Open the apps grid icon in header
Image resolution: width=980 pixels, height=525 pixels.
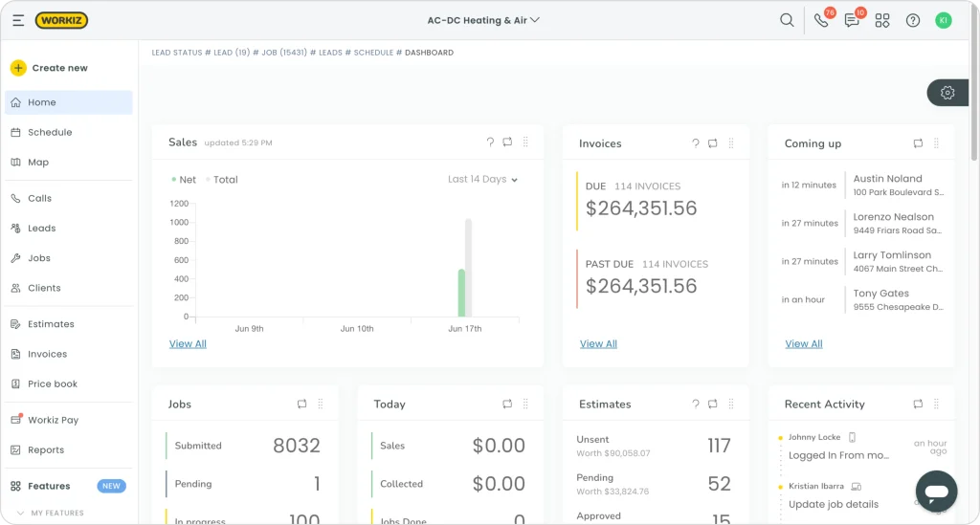click(882, 20)
